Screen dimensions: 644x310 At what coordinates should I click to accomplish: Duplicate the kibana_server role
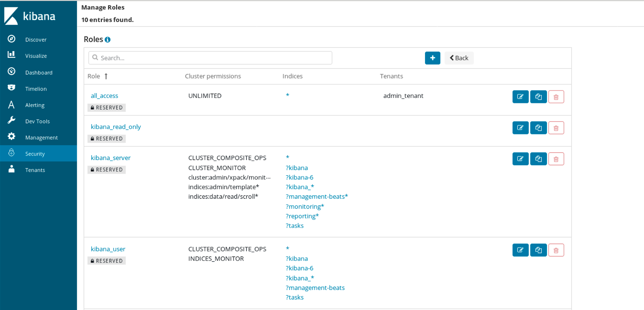click(539, 159)
